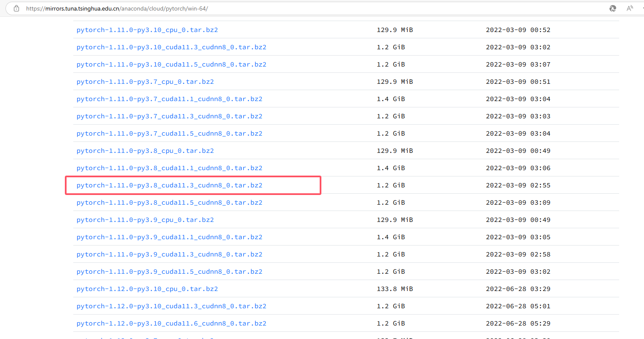Image resolution: width=644 pixels, height=339 pixels.
Task: Open pytorch-1.11.0-py3.10_cpu_0.tar.bz2 link
Action: point(147,30)
